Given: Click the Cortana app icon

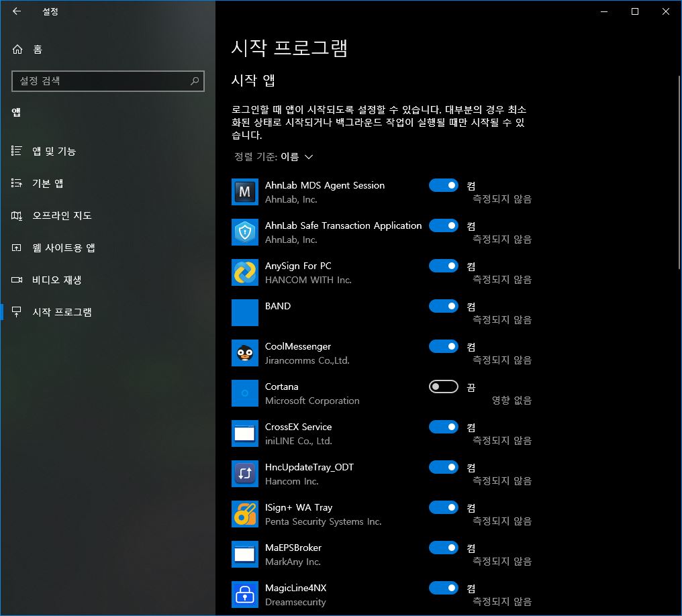Looking at the screenshot, I should coord(245,393).
